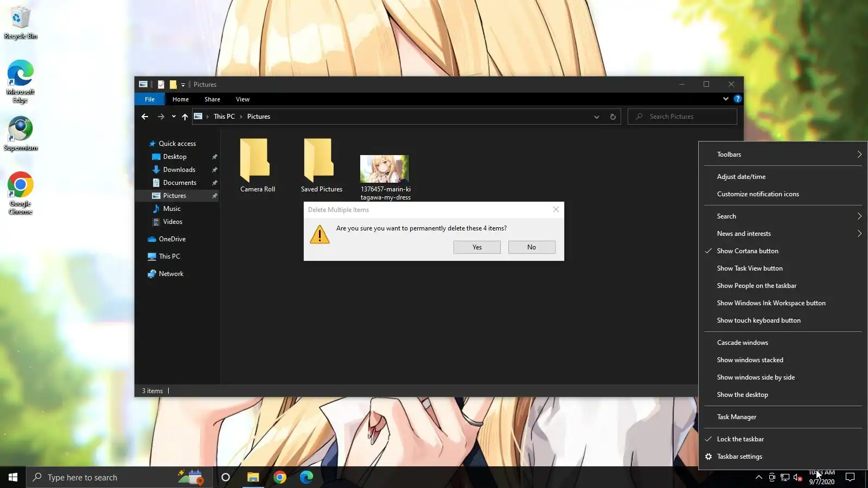Open Recycle Bin desktop icon

pyautogui.click(x=21, y=23)
